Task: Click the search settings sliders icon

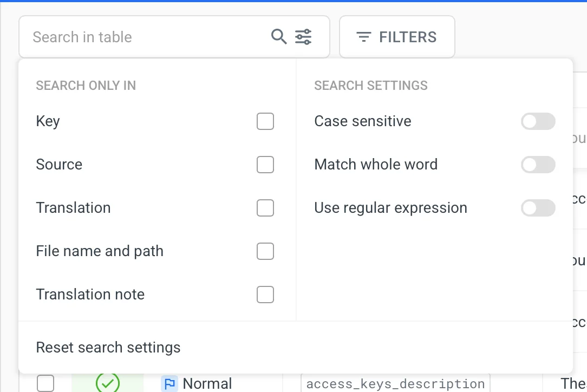Action: 303,36
